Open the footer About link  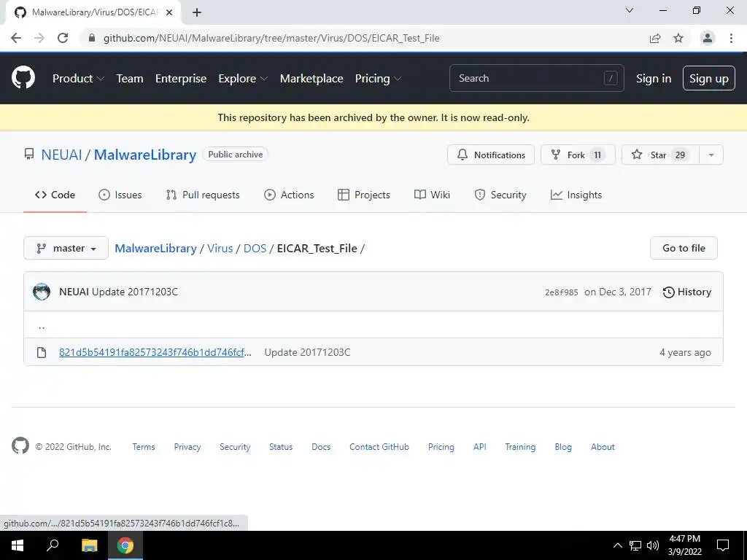click(x=603, y=447)
